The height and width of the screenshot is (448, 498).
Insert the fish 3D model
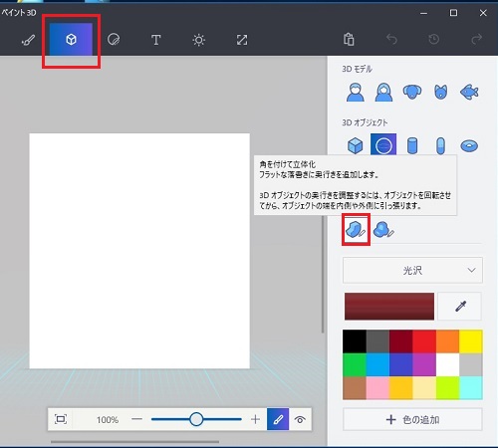coord(469,92)
